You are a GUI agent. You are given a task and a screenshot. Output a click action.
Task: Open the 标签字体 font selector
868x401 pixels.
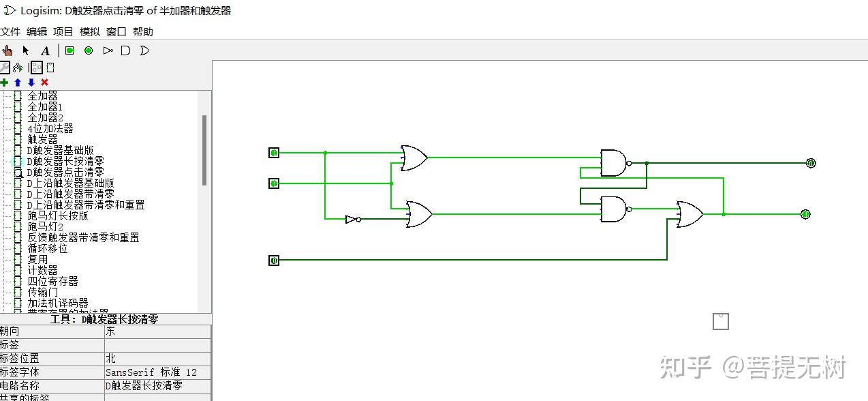coord(157,371)
